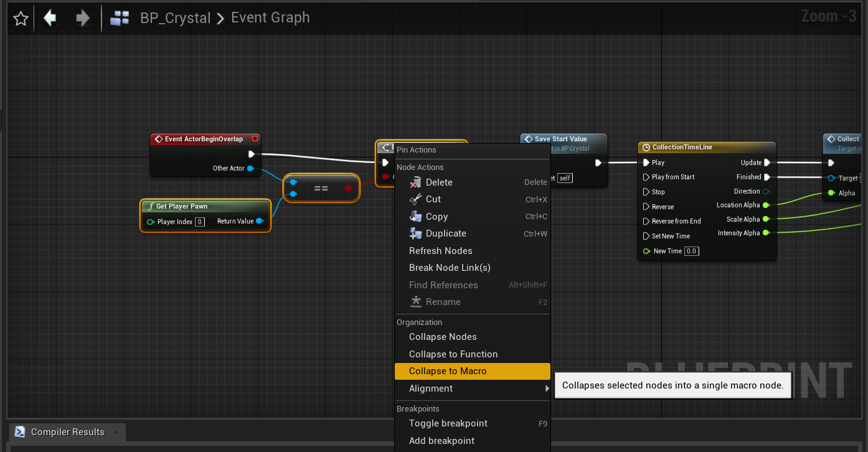Choose Delete from context menu
868x452 pixels.
473,182
